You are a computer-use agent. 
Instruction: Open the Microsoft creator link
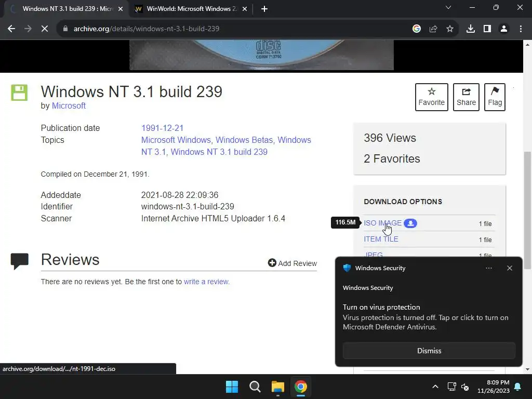(69, 106)
